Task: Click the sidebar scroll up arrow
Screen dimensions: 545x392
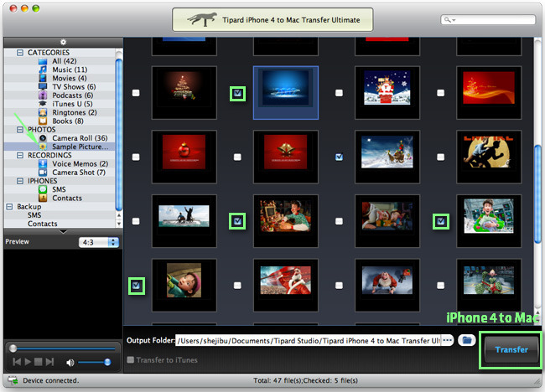Action: (x=119, y=215)
